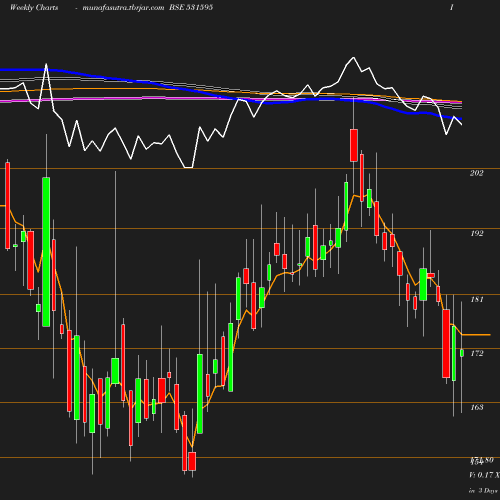Click the "Weekly Charts" title text

[x=34, y=8]
